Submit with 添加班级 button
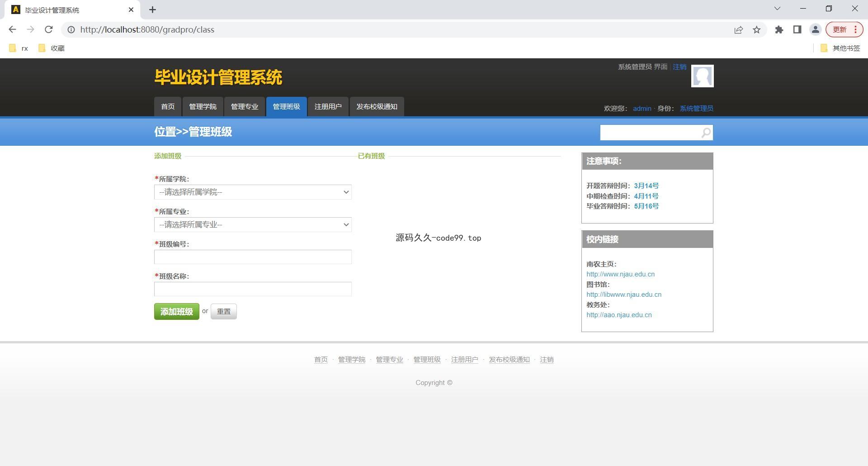868x466 pixels. [177, 312]
